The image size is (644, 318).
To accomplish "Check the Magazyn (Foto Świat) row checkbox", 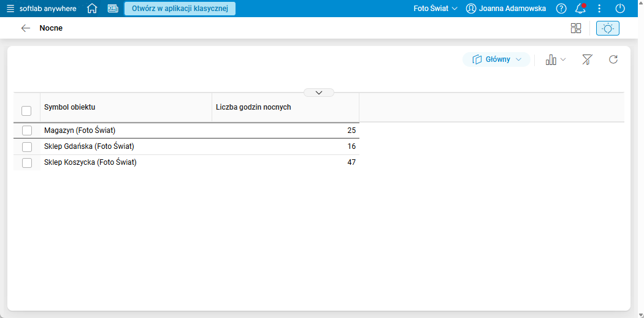I will [27, 131].
